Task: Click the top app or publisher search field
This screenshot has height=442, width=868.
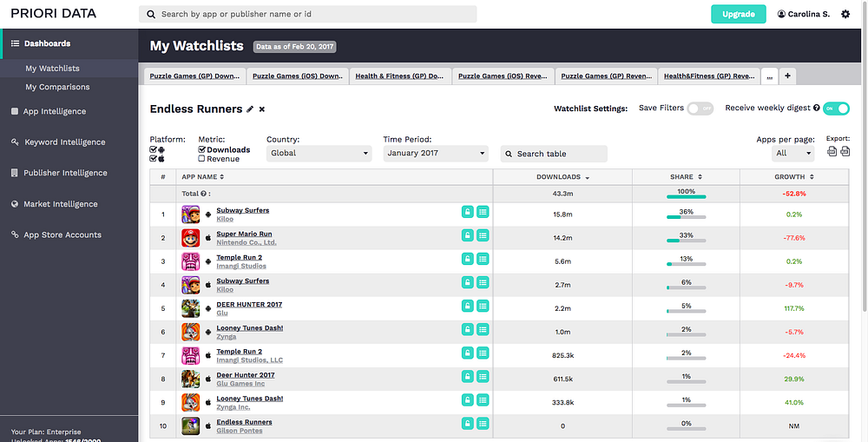Action: tap(308, 15)
